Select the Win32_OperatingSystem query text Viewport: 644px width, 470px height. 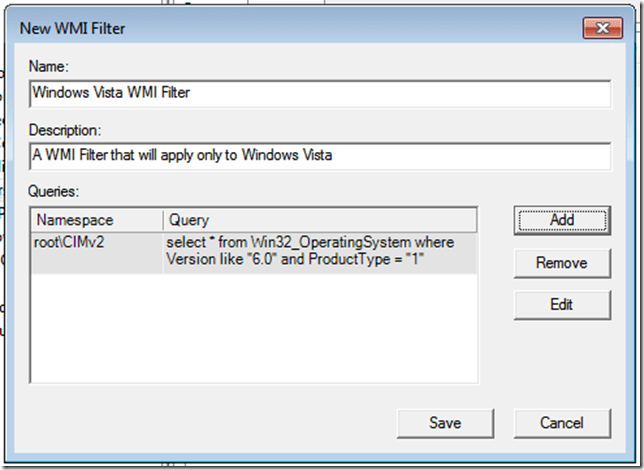310,242
